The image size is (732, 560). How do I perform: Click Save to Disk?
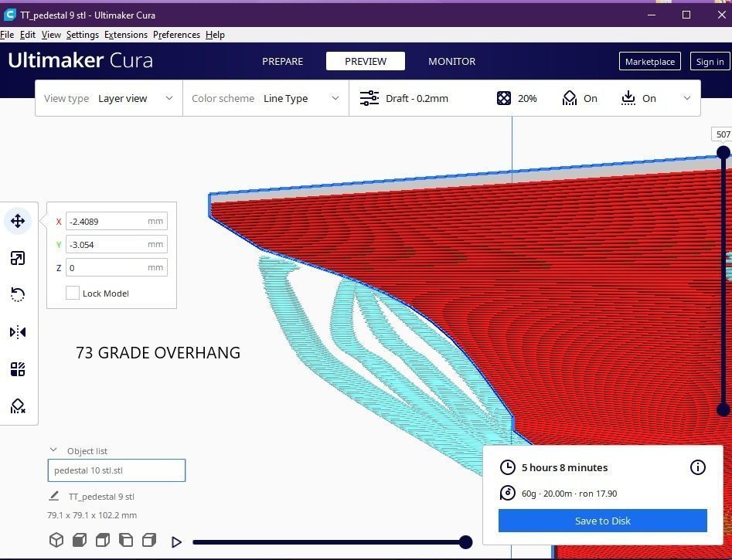tap(603, 521)
